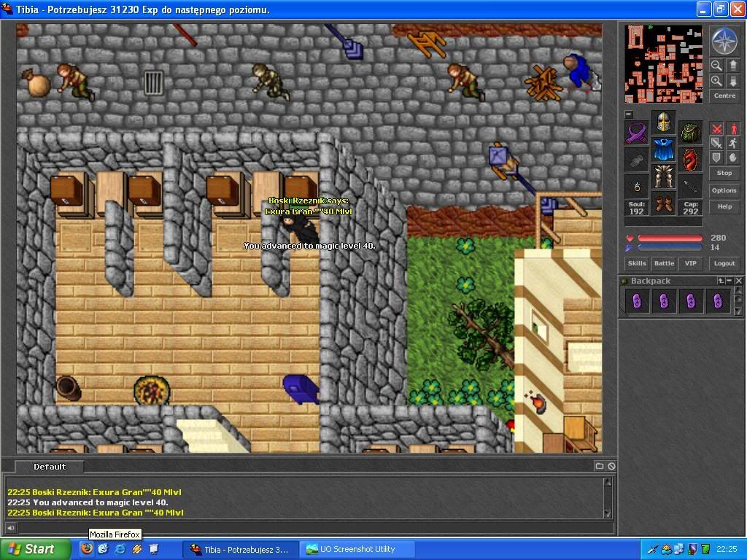This screenshot has height=560, width=747.
Task: Switch to Tibia taskbar item
Action: coord(241,549)
